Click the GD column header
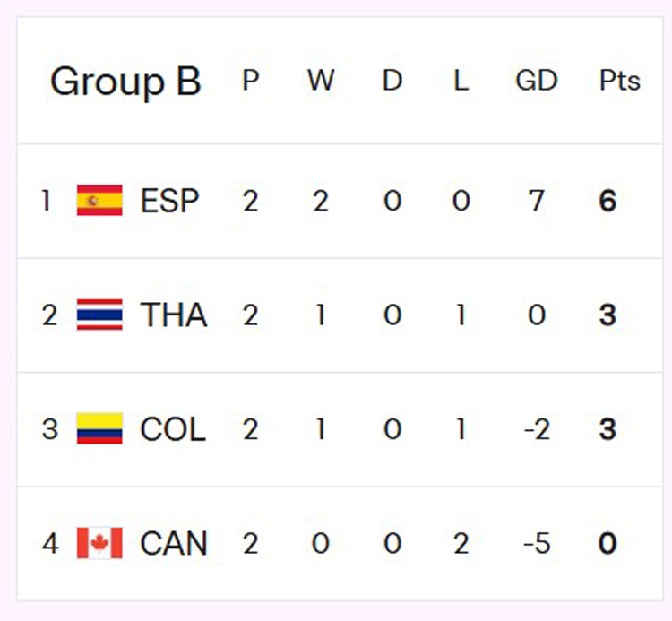Viewport: 672px width, 621px height. point(536,82)
